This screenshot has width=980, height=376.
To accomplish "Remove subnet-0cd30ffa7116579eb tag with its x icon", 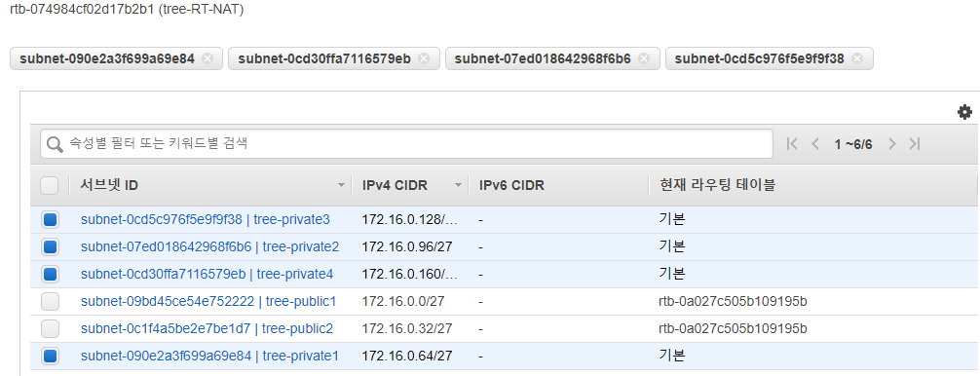I will 424,58.
